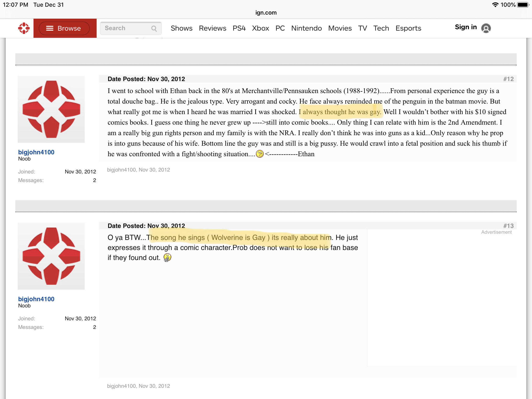532x399 pixels.
Task: Open the TV navigation item
Action: pos(362,28)
